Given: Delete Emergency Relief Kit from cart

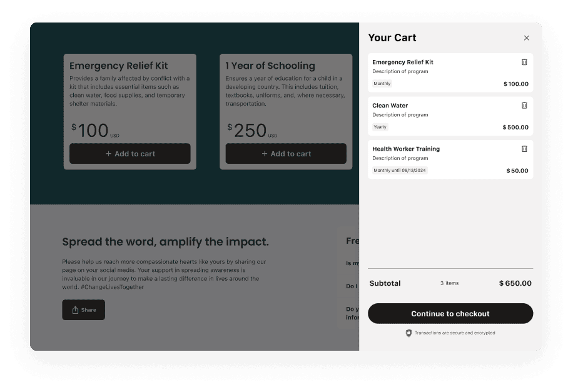Looking at the screenshot, I should tap(524, 62).
